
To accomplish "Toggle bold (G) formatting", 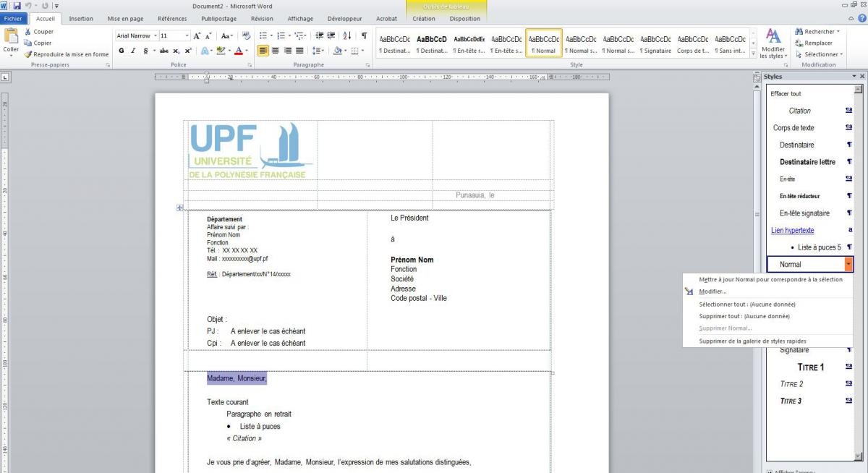I will (122, 51).
